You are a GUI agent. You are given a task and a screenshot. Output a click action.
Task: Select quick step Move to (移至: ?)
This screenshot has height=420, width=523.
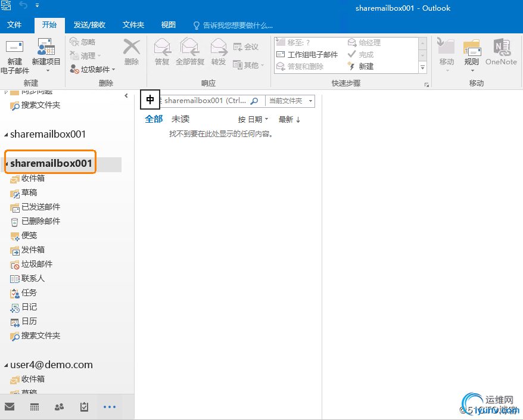coord(293,42)
